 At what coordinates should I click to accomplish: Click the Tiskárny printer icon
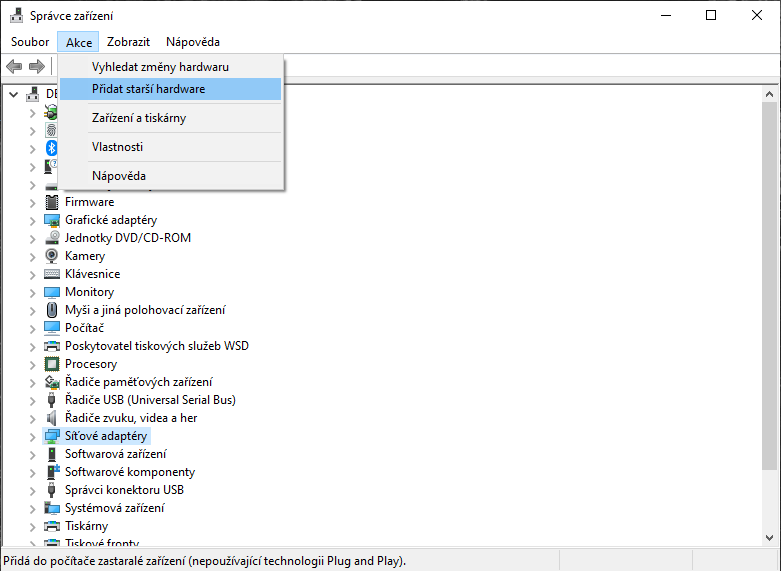[x=52, y=526]
